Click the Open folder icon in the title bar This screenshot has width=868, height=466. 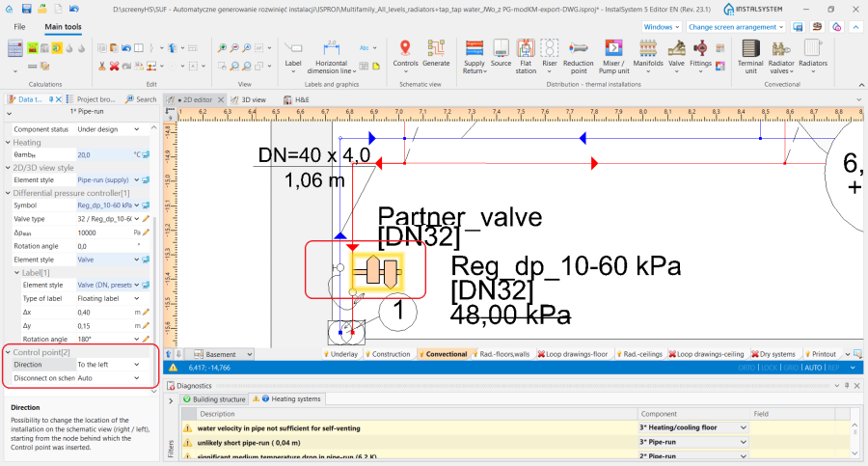tap(42, 9)
